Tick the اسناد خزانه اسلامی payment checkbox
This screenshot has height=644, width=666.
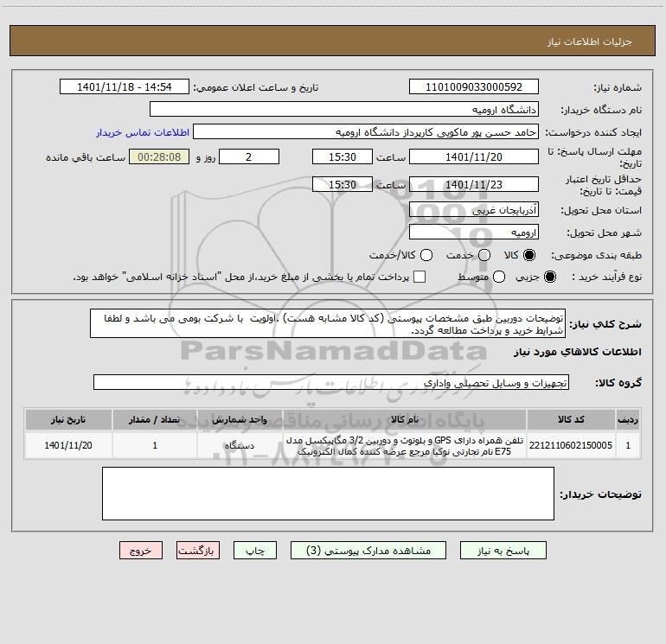click(x=419, y=277)
